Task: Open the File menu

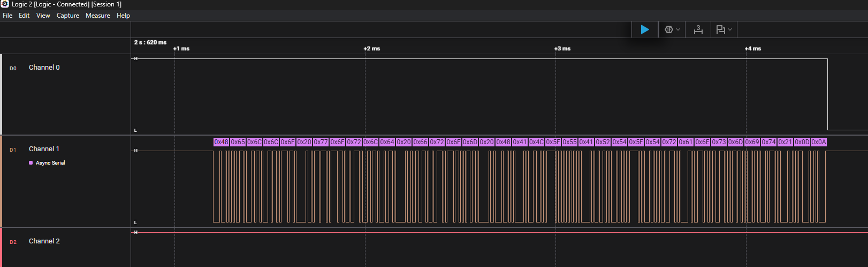Action: [7, 16]
